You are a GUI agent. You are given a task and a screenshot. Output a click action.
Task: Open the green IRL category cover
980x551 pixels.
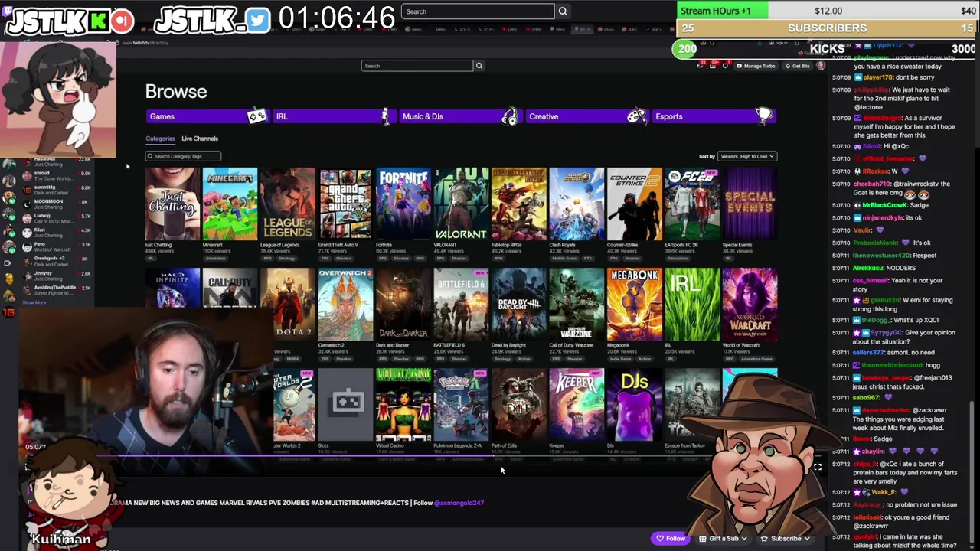click(x=691, y=304)
